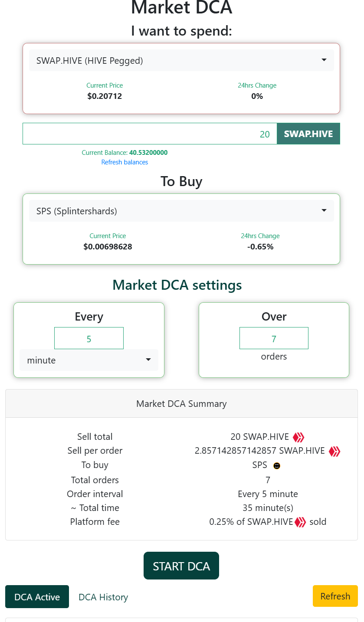Switch to the DCA History tab
Viewport: 364px width, 622px height.
point(103,597)
